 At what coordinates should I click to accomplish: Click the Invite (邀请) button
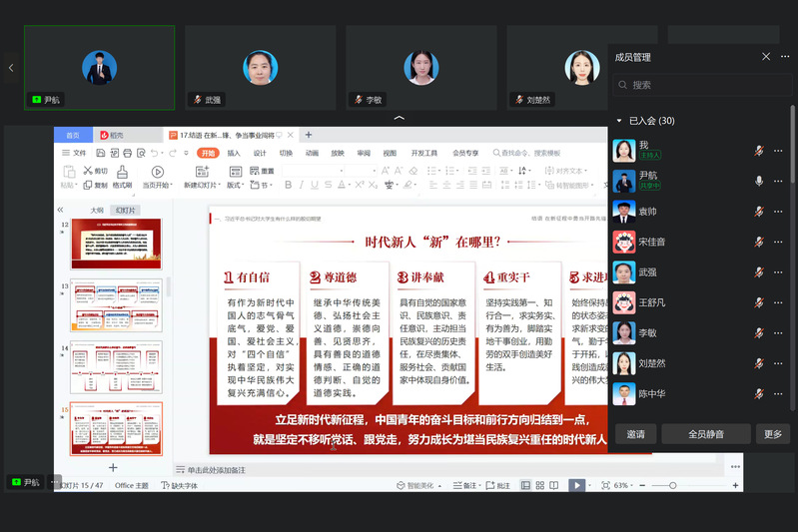[635, 434]
